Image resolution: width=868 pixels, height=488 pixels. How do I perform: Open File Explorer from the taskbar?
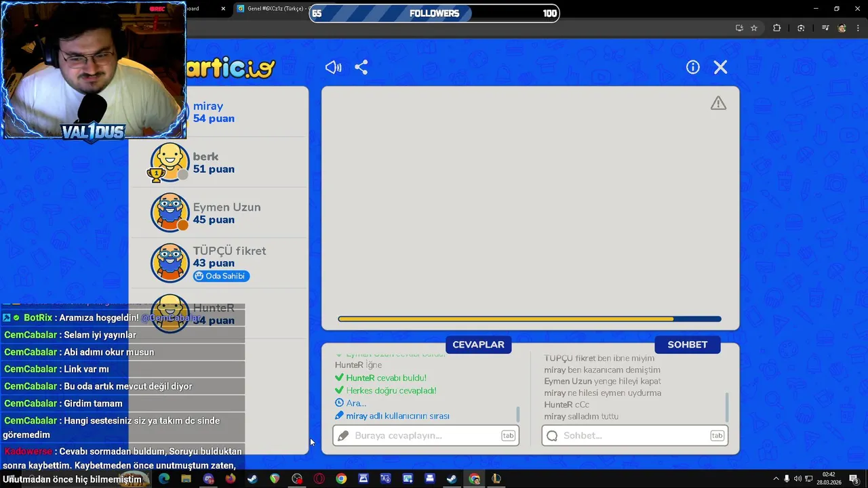(186, 479)
